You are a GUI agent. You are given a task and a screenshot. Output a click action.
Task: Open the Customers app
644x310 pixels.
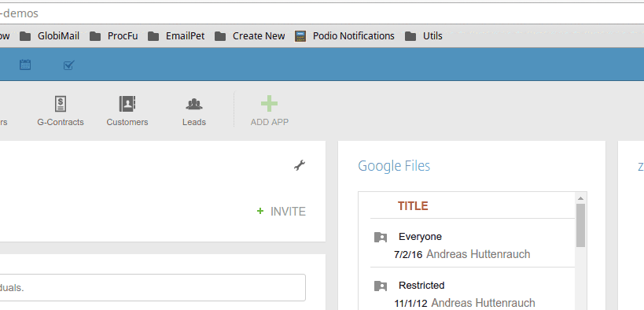pos(127,111)
